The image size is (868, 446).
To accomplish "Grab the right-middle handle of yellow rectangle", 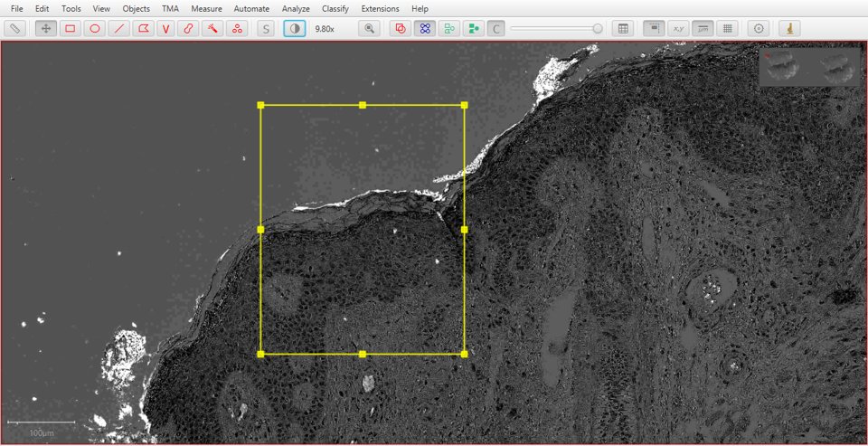I will (x=464, y=230).
